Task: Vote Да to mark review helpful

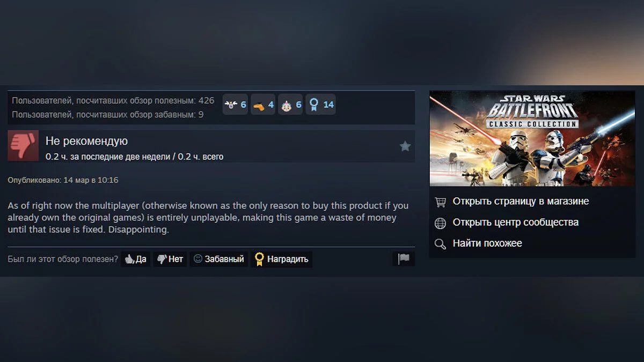Action: pos(136,259)
